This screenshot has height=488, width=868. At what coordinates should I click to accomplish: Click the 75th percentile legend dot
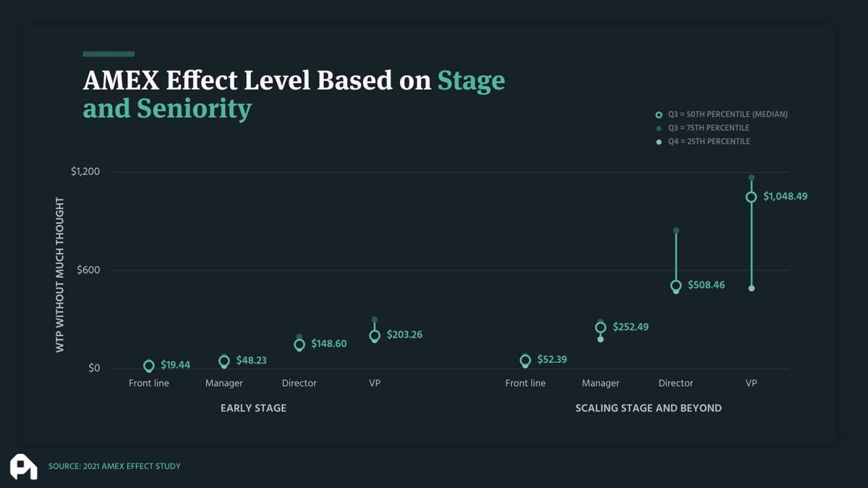click(658, 128)
